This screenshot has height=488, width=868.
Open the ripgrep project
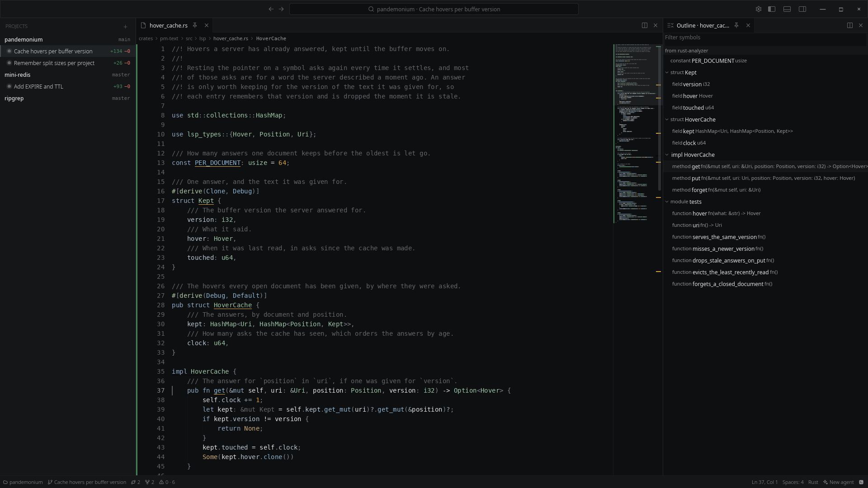pyautogui.click(x=68, y=98)
